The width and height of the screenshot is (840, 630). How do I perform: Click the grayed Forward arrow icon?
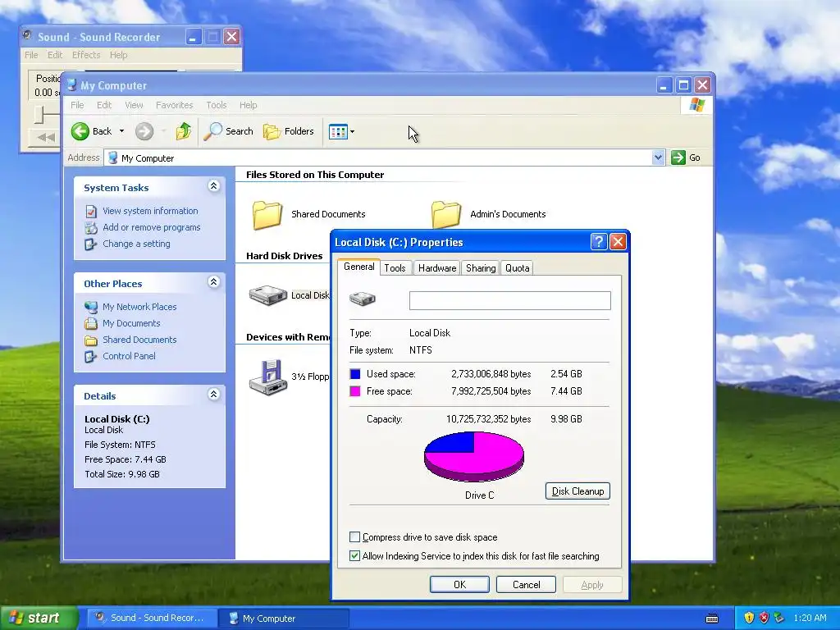[x=144, y=131]
